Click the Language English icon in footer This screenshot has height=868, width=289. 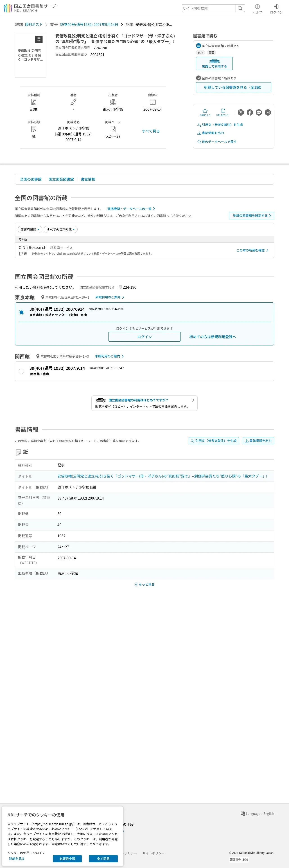pos(243,813)
